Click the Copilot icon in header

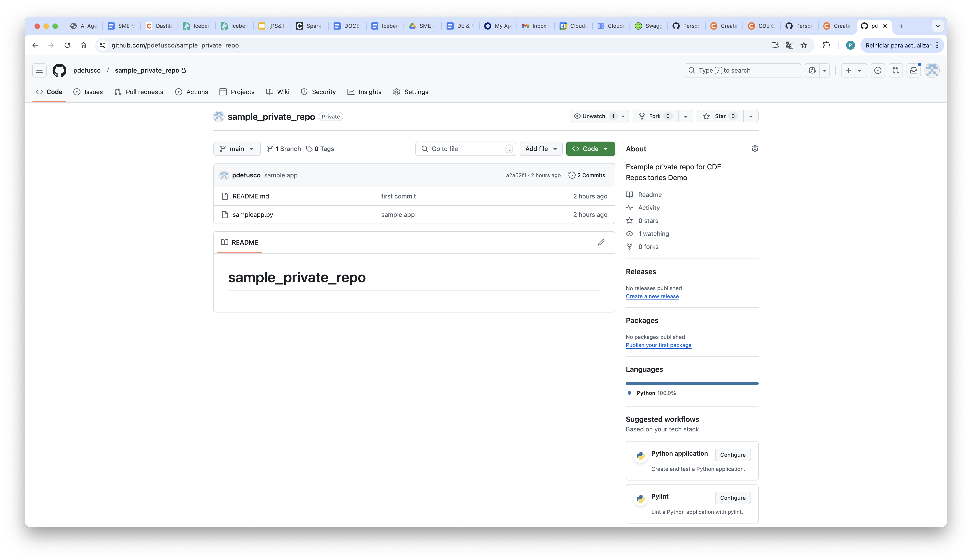pyautogui.click(x=812, y=70)
